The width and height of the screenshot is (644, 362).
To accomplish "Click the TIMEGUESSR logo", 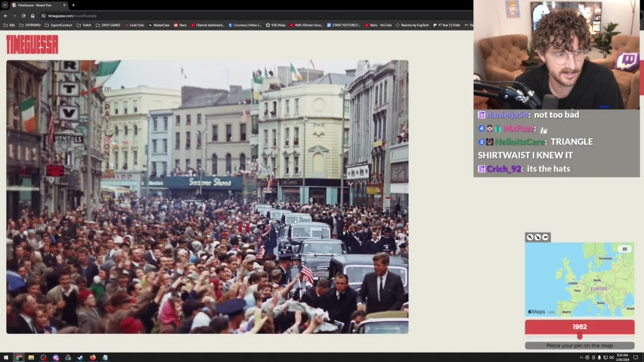I will pyautogui.click(x=32, y=44).
